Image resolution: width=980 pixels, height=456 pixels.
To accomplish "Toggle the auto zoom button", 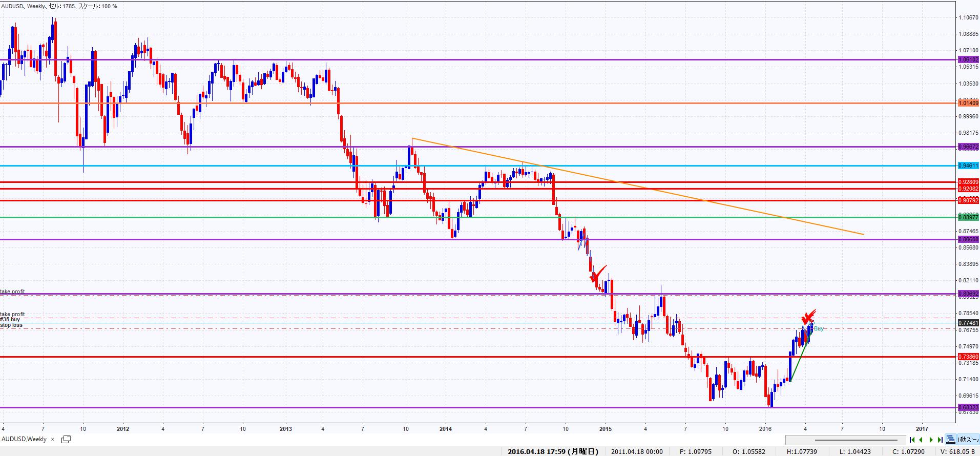I will pos(967,440).
